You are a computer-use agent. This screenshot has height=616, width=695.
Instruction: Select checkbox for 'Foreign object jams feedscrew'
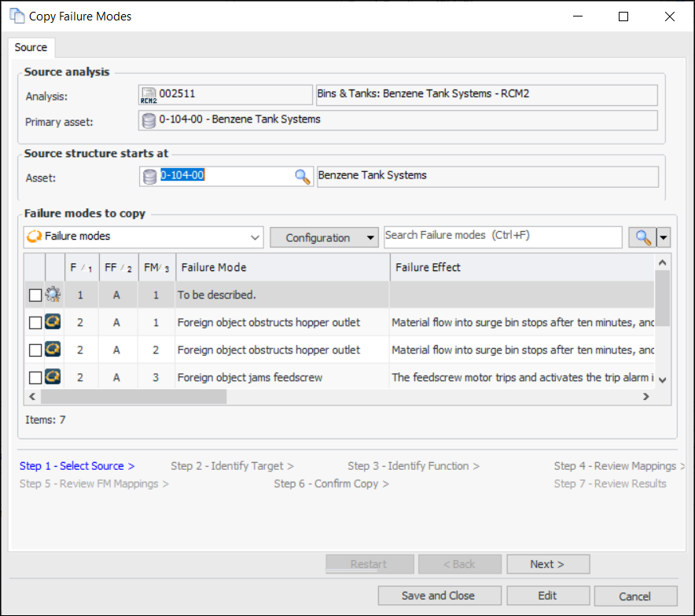click(x=35, y=377)
